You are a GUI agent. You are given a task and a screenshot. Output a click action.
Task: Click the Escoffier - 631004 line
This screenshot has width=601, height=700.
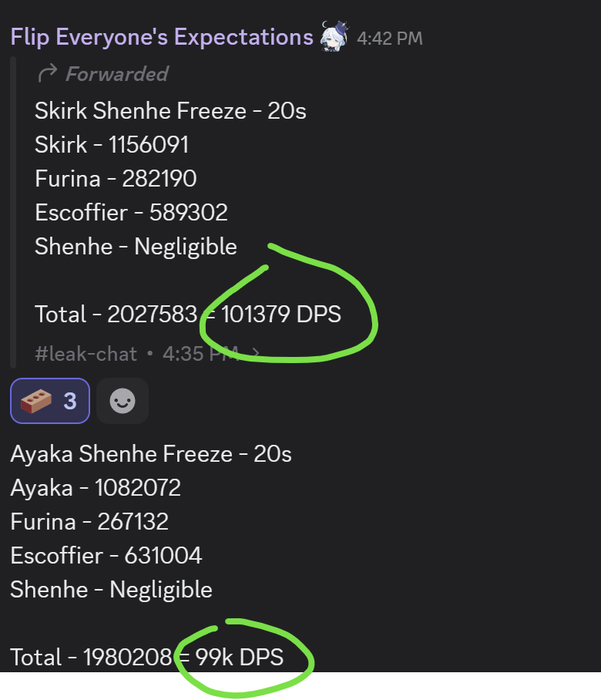point(106,556)
